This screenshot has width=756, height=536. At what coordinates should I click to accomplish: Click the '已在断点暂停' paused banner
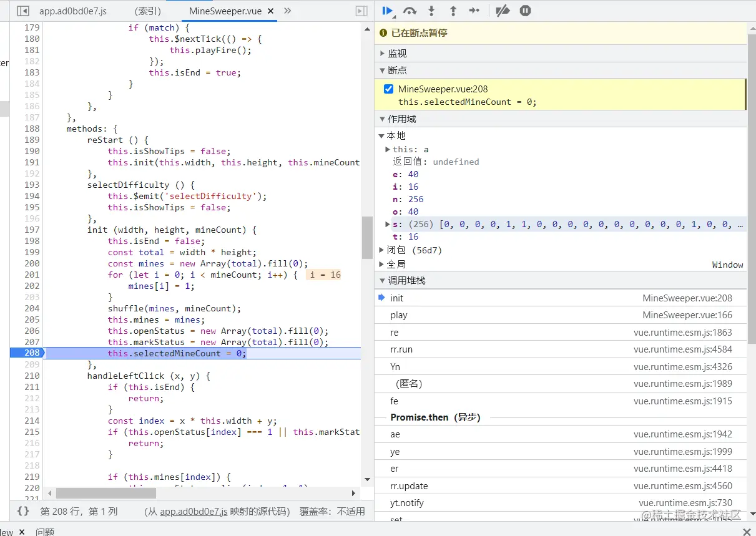561,33
